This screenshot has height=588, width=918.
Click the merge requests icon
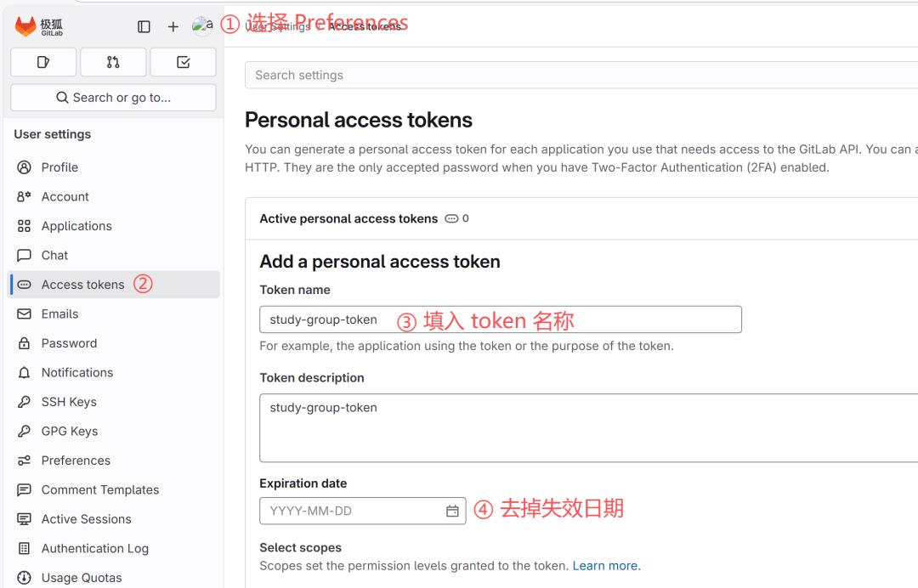pos(113,61)
